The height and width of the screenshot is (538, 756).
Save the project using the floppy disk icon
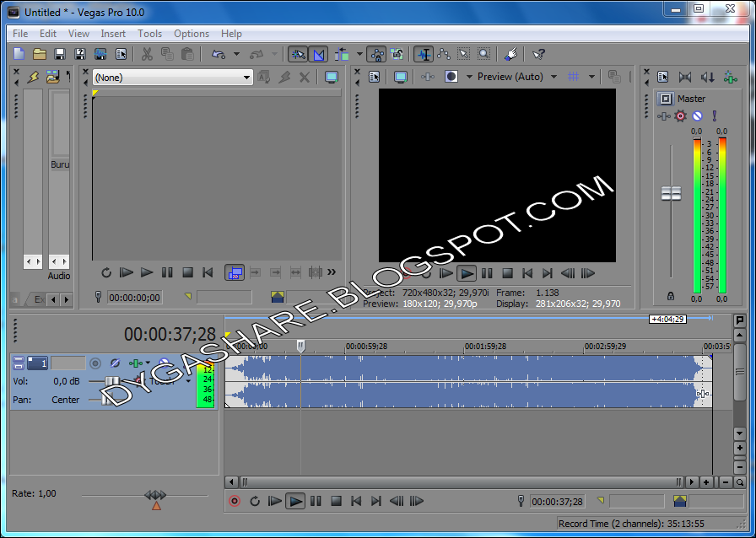click(60, 54)
